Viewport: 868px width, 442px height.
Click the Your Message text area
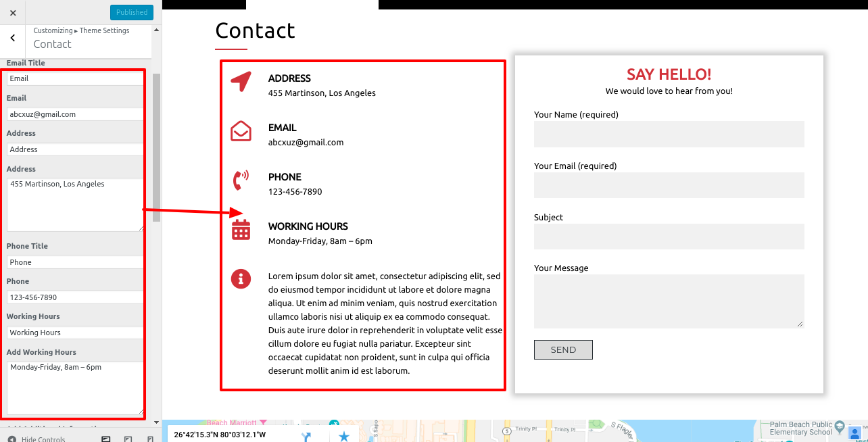(669, 301)
